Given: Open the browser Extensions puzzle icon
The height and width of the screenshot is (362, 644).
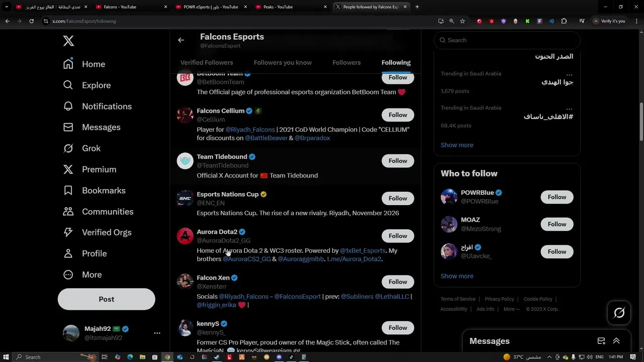Looking at the screenshot, I should (x=564, y=21).
